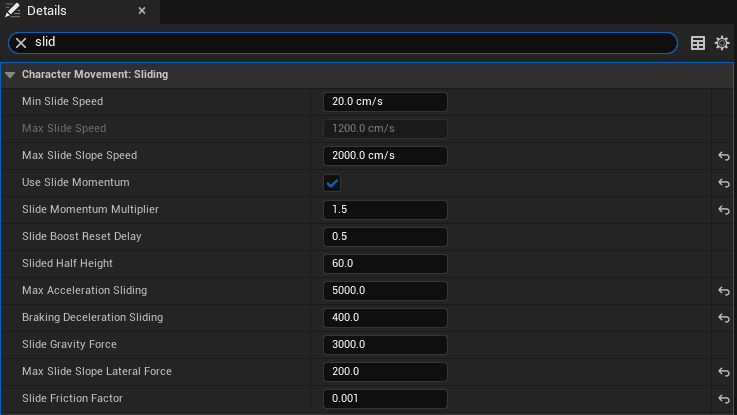Screen dimensions: 737x415
Task: Collapse the Character Movement: Sliding section
Action: coord(10,75)
